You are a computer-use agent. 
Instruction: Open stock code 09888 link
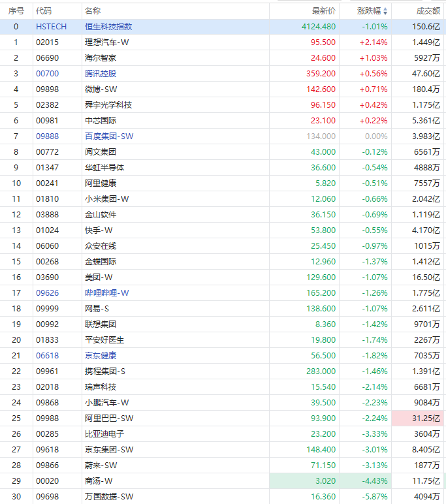47,136
